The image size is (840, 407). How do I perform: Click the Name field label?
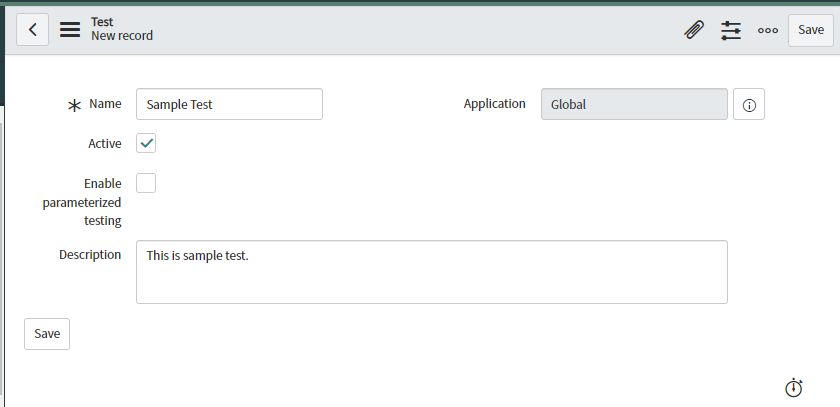pyautogui.click(x=105, y=104)
